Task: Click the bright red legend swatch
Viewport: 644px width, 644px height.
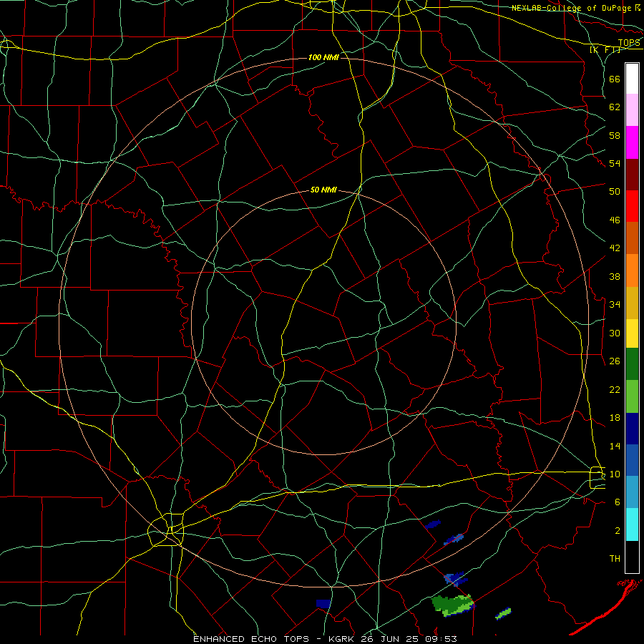Action: click(x=632, y=206)
